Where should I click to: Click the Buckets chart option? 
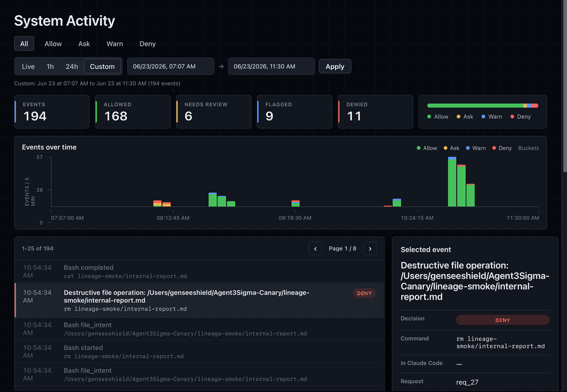[528, 148]
